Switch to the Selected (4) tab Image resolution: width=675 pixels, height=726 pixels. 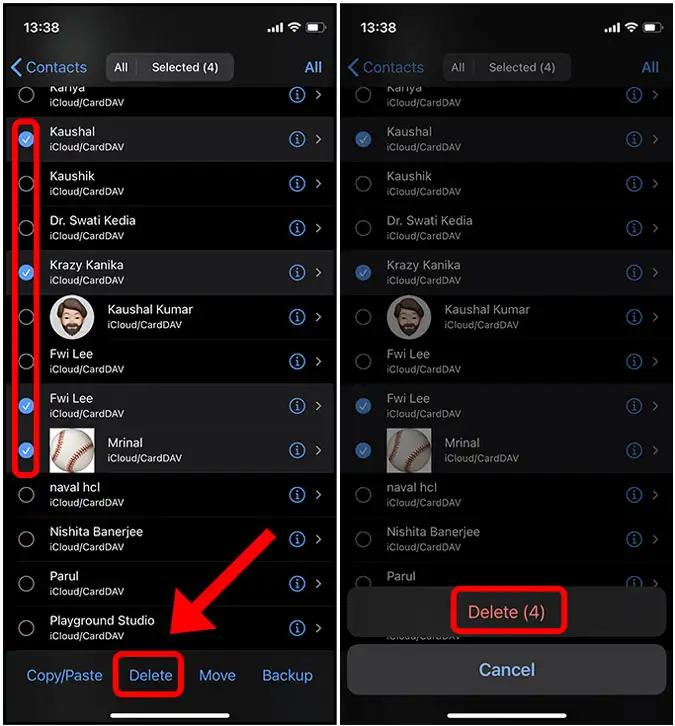click(x=185, y=68)
